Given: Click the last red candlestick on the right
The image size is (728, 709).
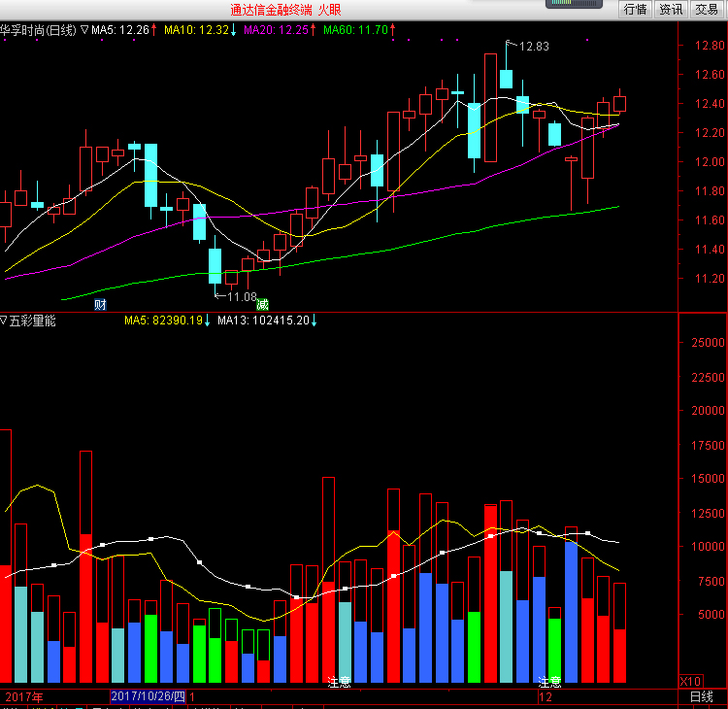Looking at the screenshot, I should [x=620, y=103].
